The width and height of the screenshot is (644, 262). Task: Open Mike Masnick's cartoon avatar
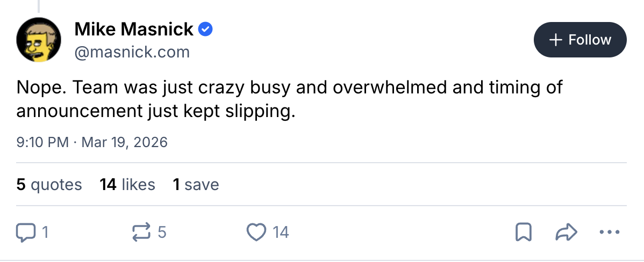tap(38, 40)
